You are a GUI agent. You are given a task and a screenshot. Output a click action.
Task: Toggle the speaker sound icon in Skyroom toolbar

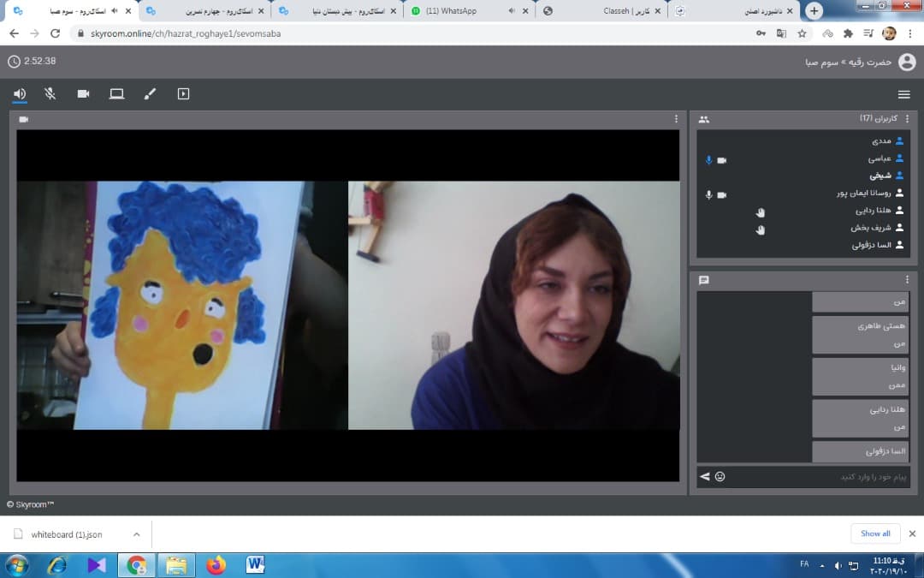[20, 94]
